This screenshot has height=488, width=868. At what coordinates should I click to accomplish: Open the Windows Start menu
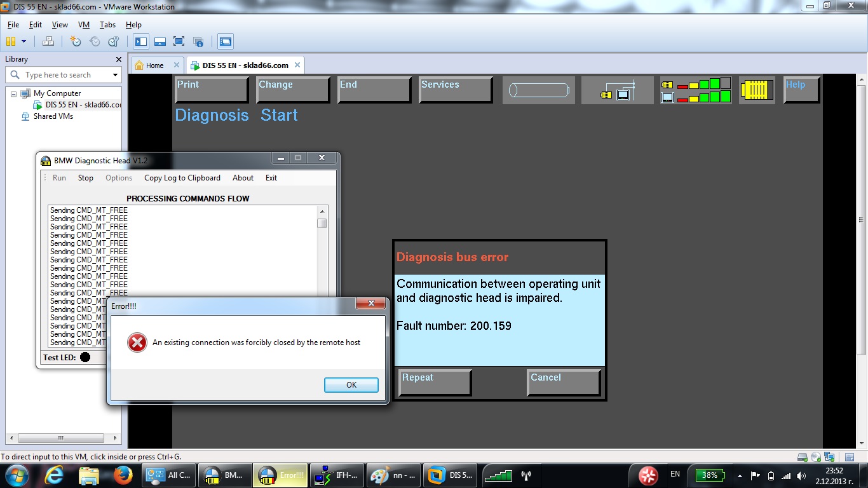16,475
